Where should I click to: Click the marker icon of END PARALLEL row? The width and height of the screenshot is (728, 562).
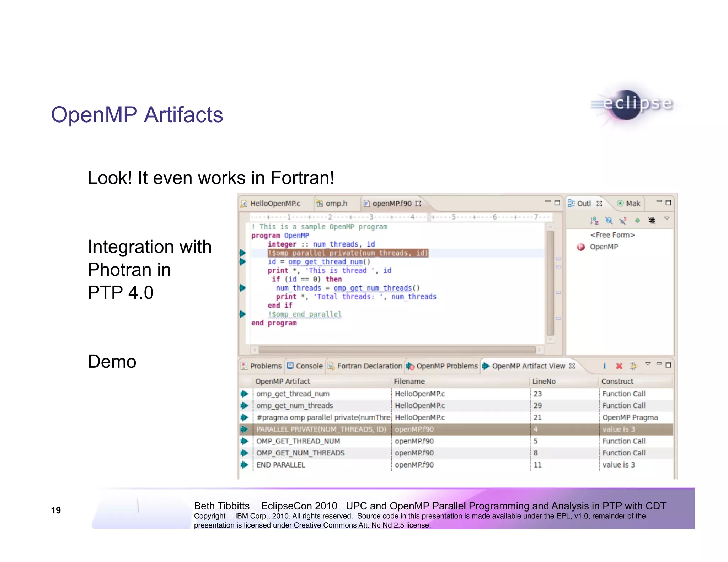tap(244, 465)
